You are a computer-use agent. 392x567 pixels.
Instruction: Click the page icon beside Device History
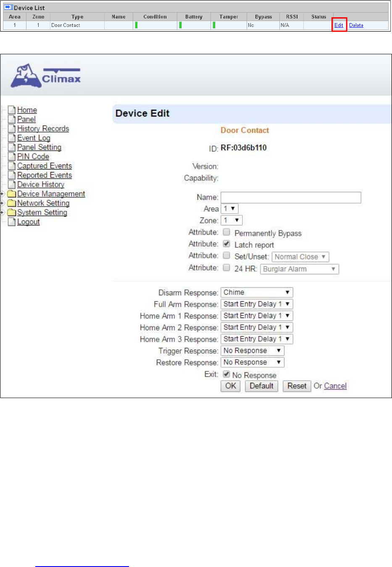[12, 184]
